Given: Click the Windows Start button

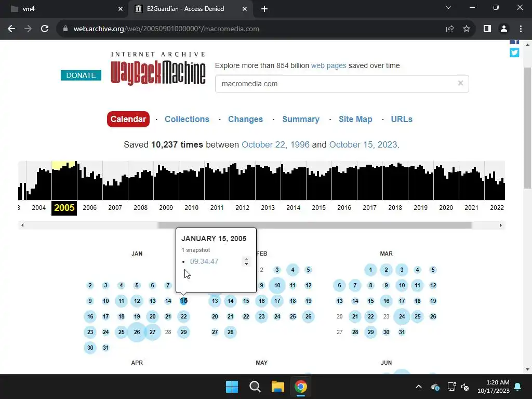Looking at the screenshot, I should pos(232,387).
